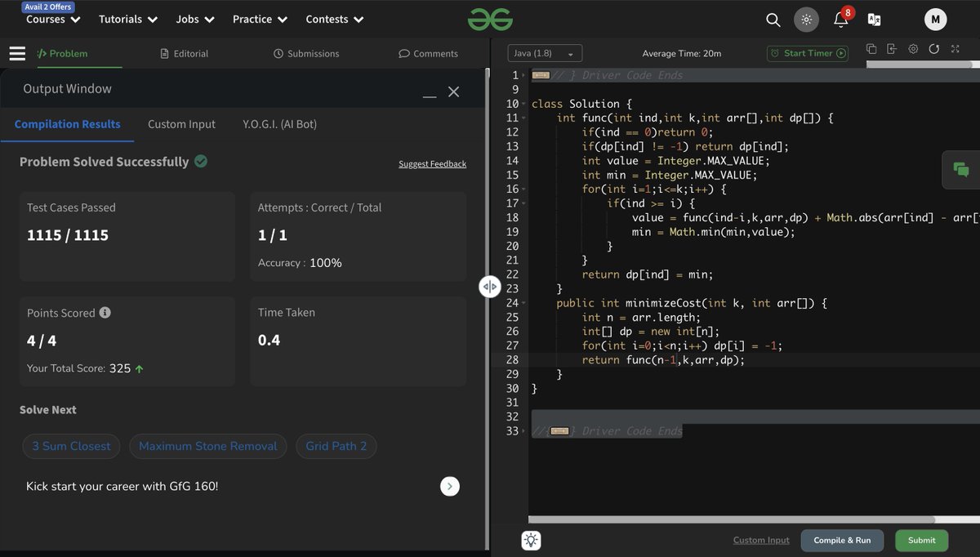The width and height of the screenshot is (980, 557).
Task: Click the Suggest Feedback link
Action: 432,163
